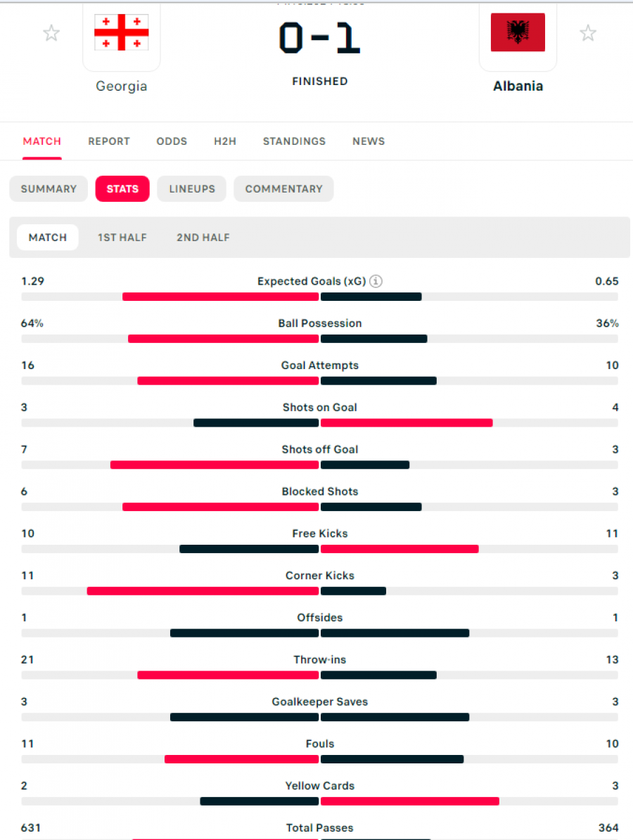Favorite Georgia with the star icon
Viewport: 633px width, 840px height.
(51, 33)
